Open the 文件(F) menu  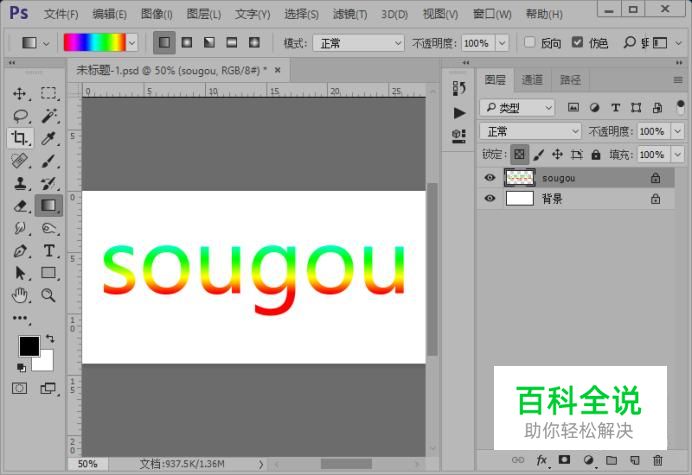[x=61, y=14]
